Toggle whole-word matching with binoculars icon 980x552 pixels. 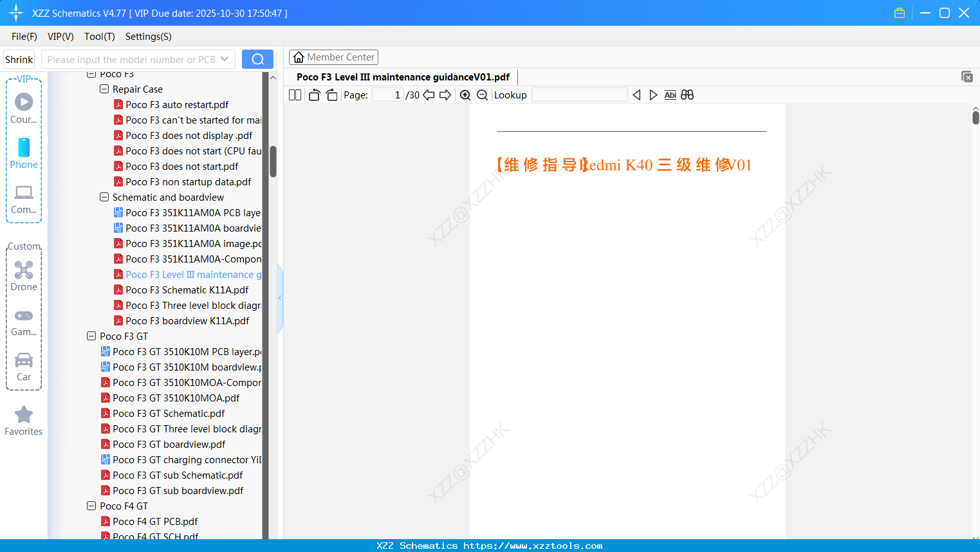click(687, 95)
